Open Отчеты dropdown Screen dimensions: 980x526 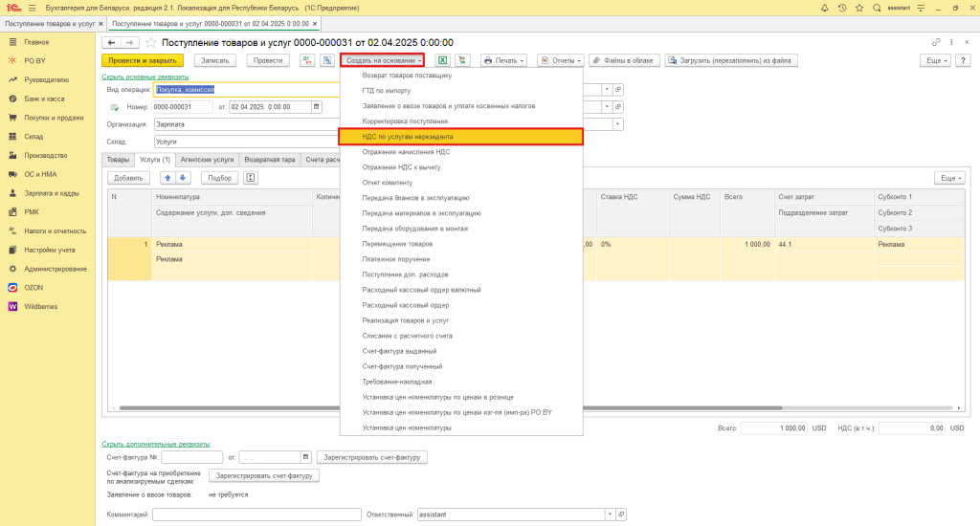tap(561, 60)
